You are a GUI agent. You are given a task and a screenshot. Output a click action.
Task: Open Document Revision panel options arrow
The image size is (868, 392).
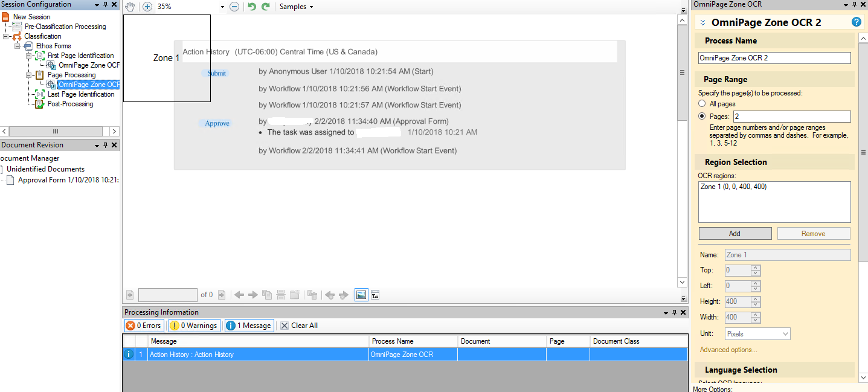[97, 145]
